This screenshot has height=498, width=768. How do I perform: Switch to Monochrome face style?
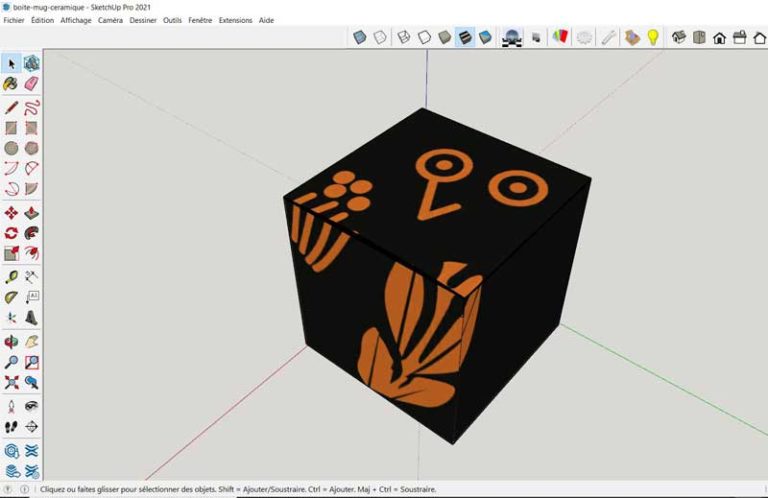(x=485, y=38)
